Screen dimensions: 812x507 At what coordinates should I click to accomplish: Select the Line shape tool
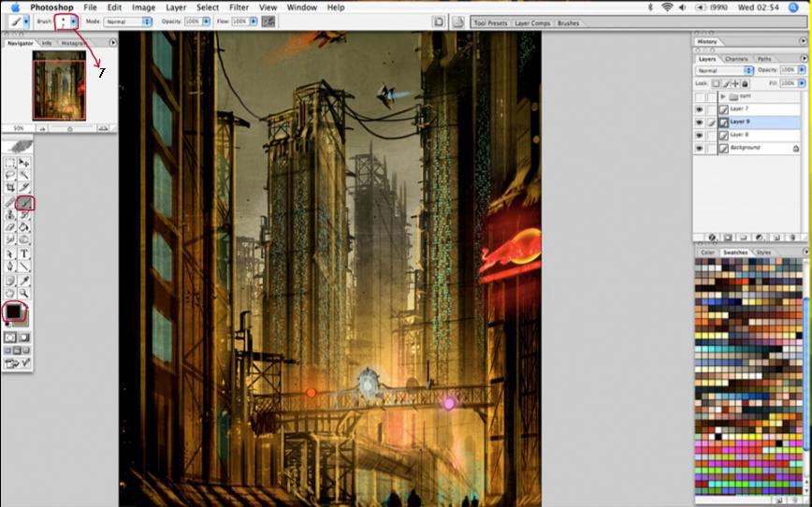coord(24,267)
